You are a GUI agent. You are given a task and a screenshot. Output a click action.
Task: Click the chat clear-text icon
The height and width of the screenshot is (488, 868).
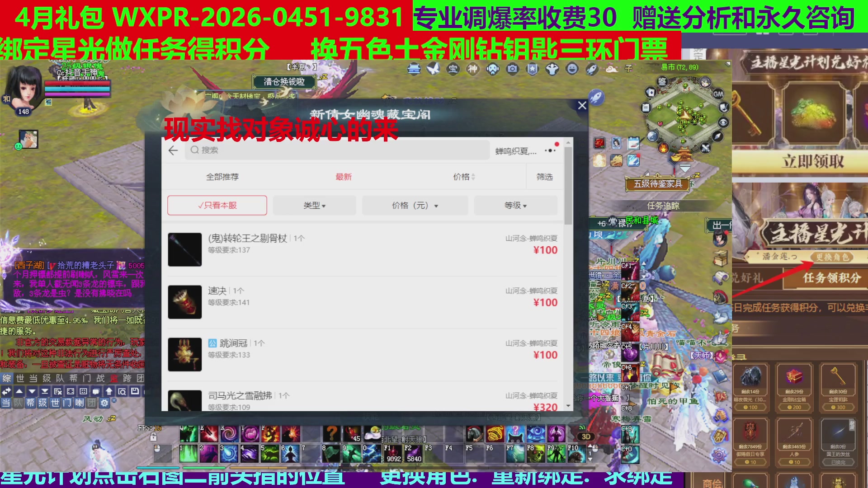click(x=58, y=391)
